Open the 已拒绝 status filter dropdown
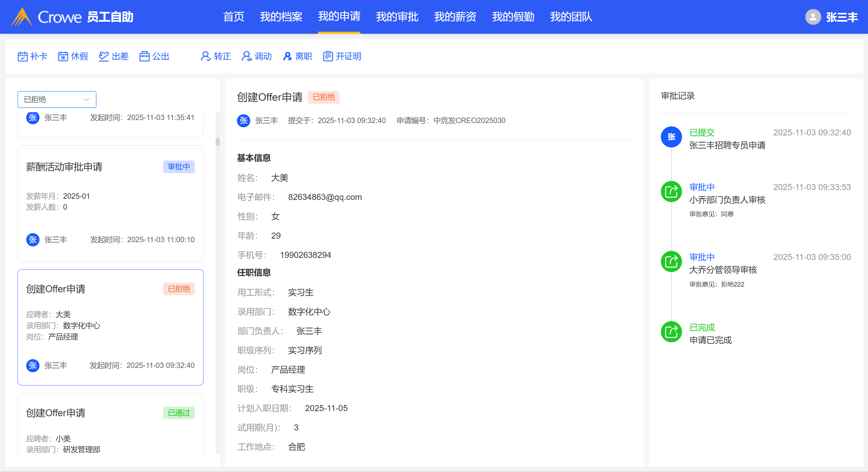Screen dimensions: 868x472 [57, 100]
